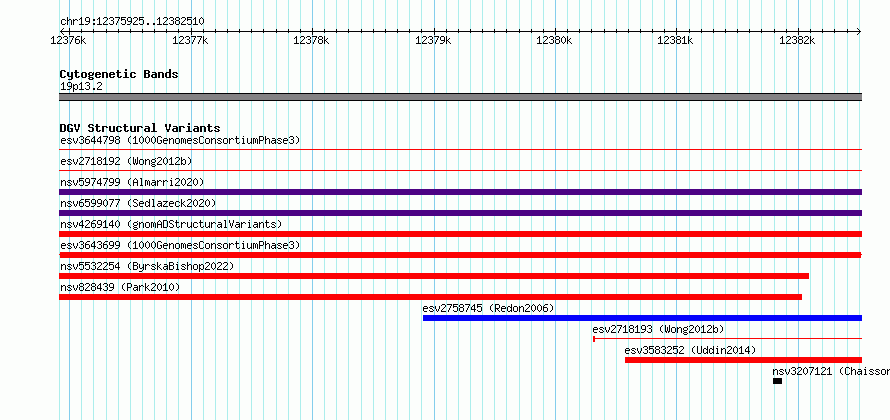Click the 12378k ruler tick label
This screenshot has height=420, width=890.
(310, 40)
